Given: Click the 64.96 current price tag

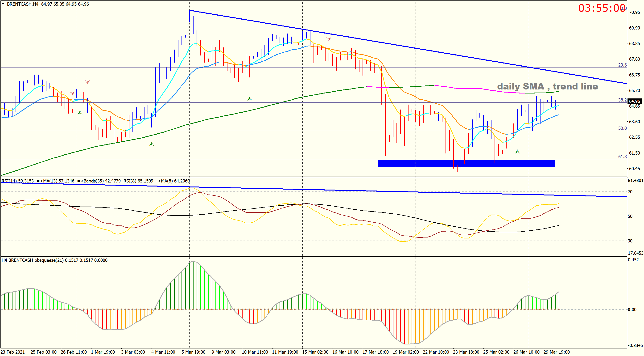Looking at the screenshot, I should tap(634, 101).
